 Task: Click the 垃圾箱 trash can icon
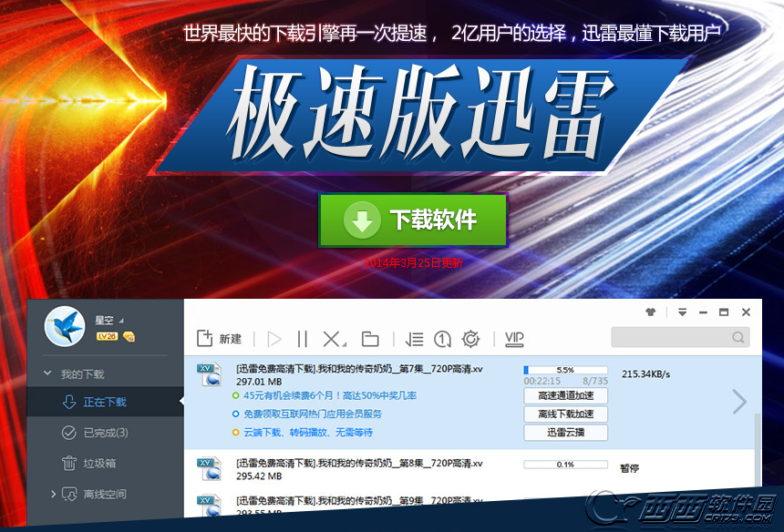[69, 464]
